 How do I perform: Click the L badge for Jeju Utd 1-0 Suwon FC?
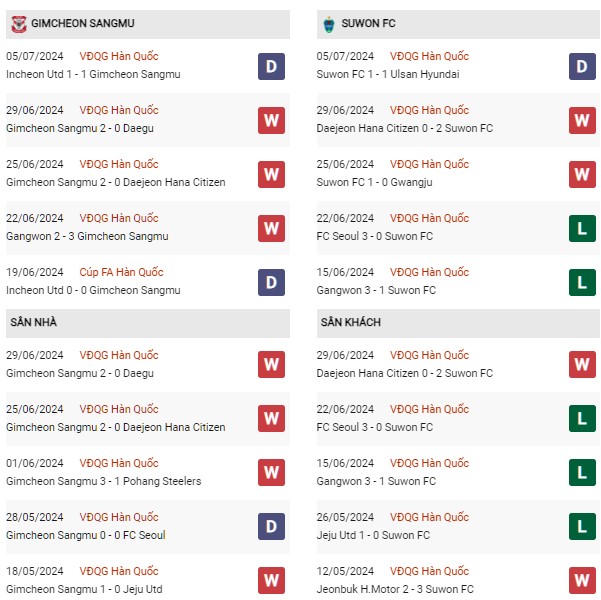583,527
